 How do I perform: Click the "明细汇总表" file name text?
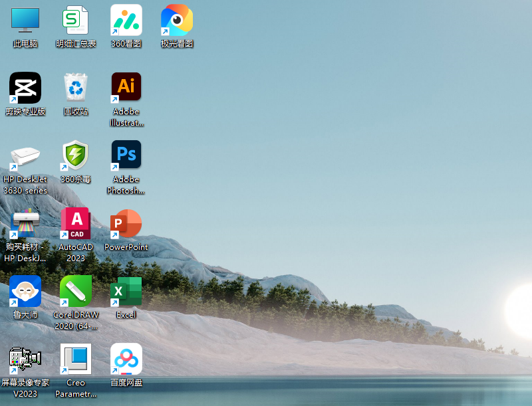(76, 44)
